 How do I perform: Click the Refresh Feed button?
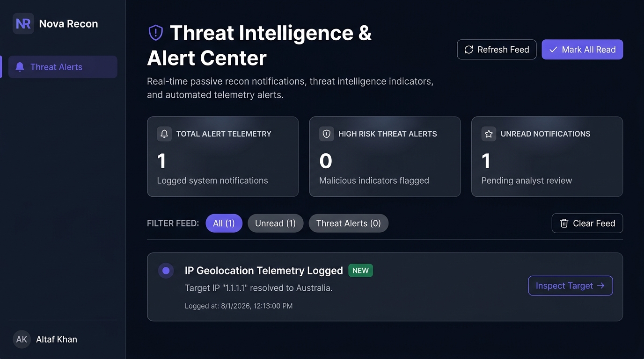coord(497,50)
